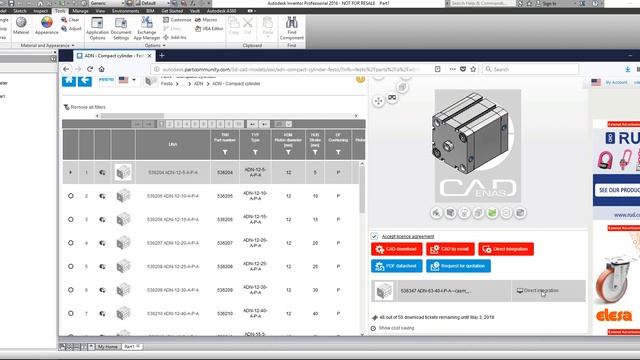The width and height of the screenshot is (640, 360).
Task: Click the first round view button under the 3D preview
Action: 436,213
